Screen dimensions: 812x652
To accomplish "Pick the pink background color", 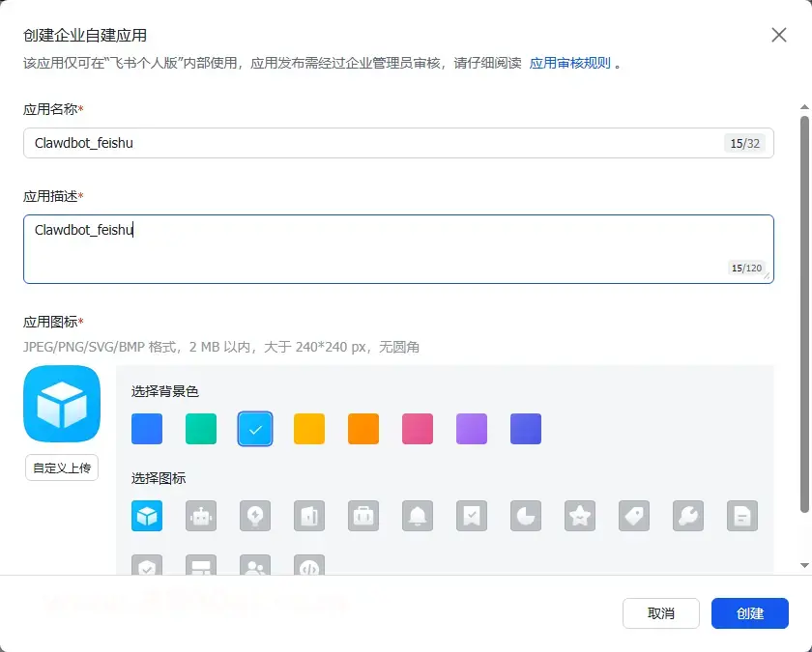I will coord(418,429).
